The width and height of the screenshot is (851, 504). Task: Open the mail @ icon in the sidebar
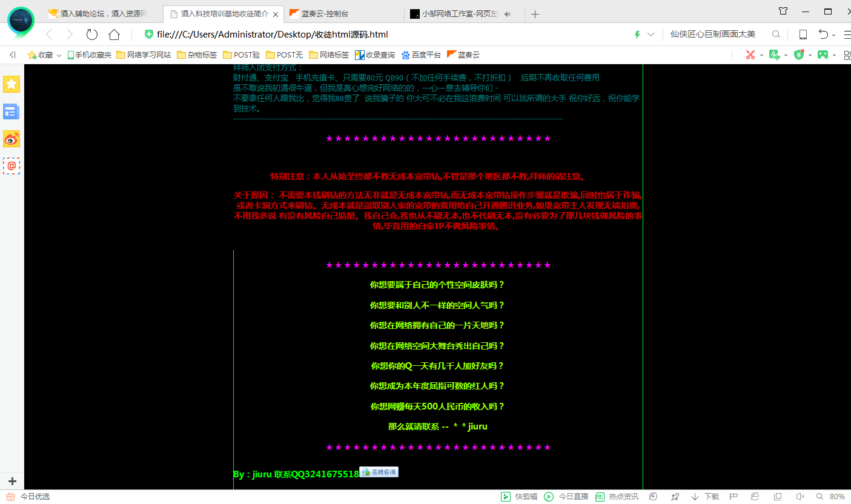12,165
